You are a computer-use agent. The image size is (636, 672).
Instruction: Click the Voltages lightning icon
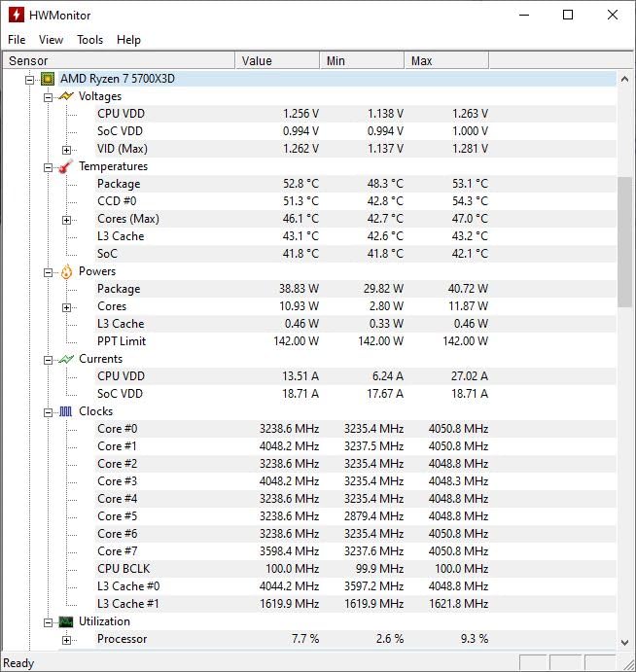pos(66,96)
